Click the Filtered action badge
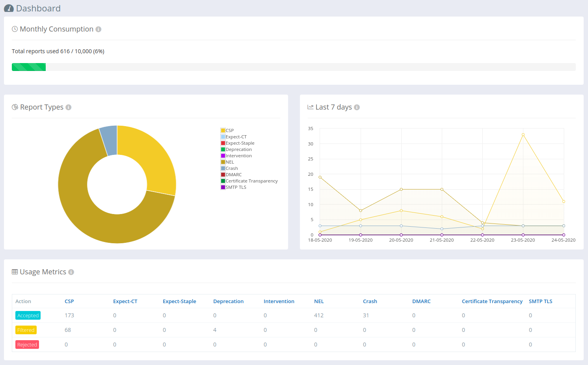Screen dimensions: 588x365 26,330
